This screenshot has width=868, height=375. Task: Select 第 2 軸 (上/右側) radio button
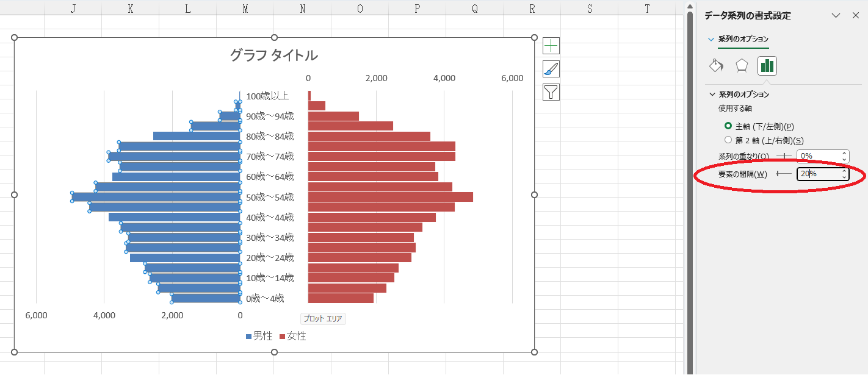click(728, 140)
